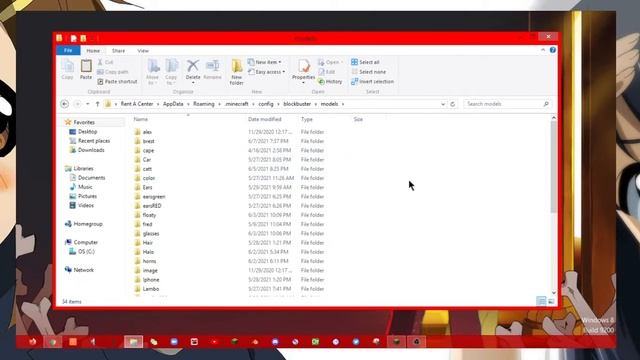
Task: Click the Refresh button in address bar
Action: (x=453, y=104)
